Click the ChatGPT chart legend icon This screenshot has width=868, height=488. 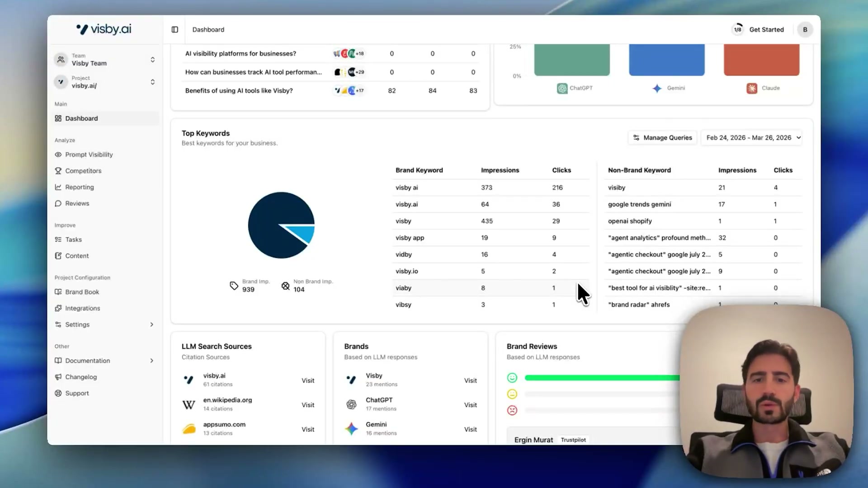(x=562, y=88)
